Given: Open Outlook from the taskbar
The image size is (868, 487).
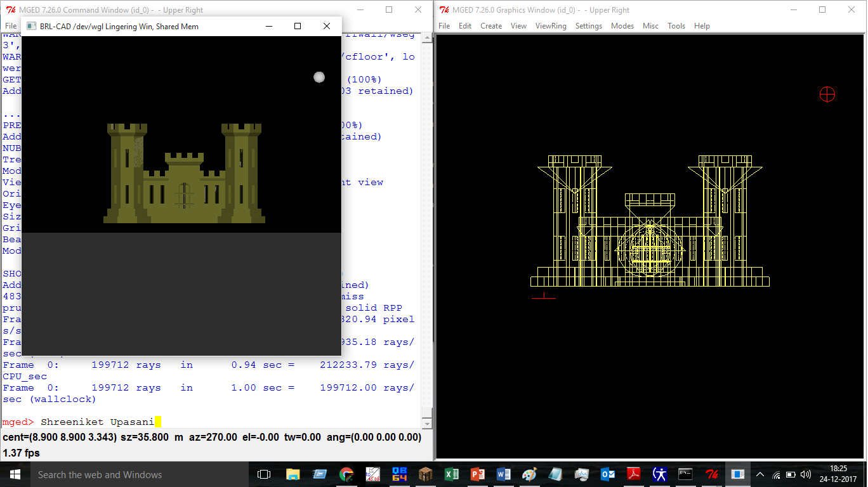Looking at the screenshot, I should click(x=608, y=474).
